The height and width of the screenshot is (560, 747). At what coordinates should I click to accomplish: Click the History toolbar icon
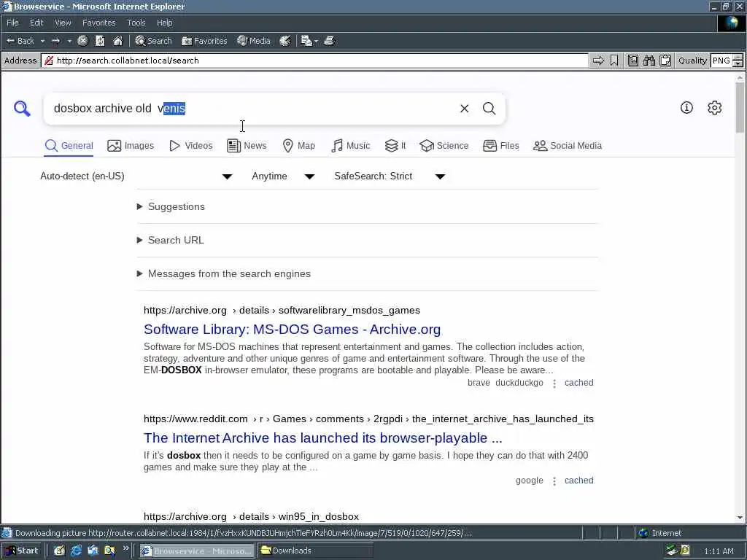(x=285, y=41)
